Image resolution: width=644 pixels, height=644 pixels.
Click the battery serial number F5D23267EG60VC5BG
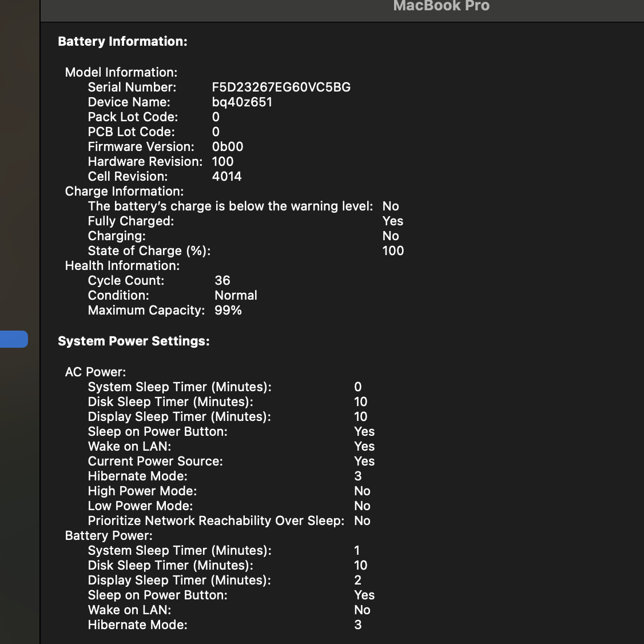click(x=281, y=87)
